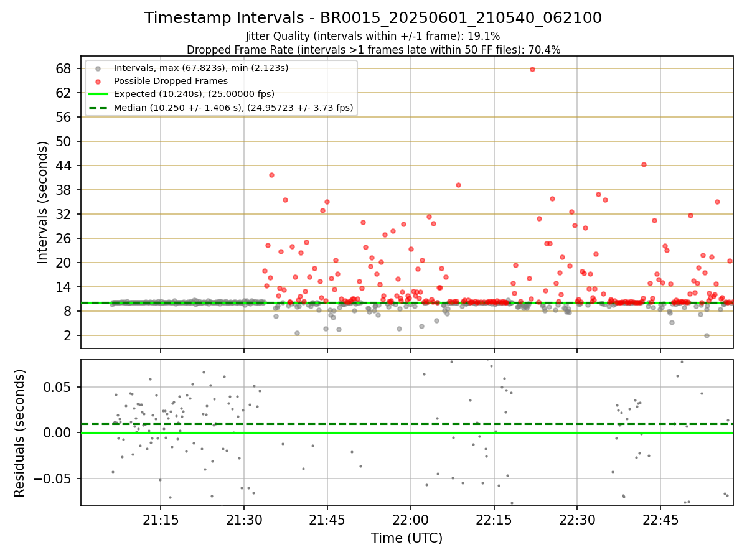Viewport: 747px width, 560px height.
Task: Click the Median (10.250 +/- 1.406 s) legend entry
Action: point(233,108)
